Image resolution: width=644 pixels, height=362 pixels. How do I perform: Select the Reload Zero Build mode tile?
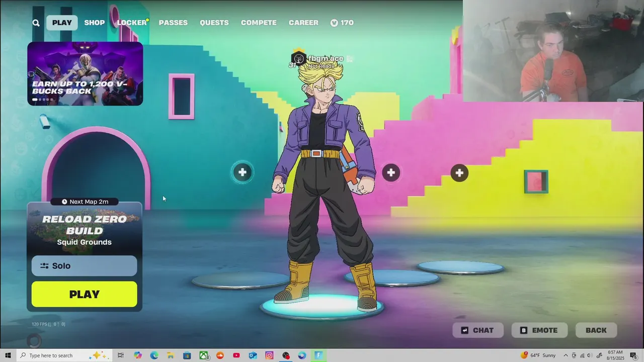coord(85,230)
